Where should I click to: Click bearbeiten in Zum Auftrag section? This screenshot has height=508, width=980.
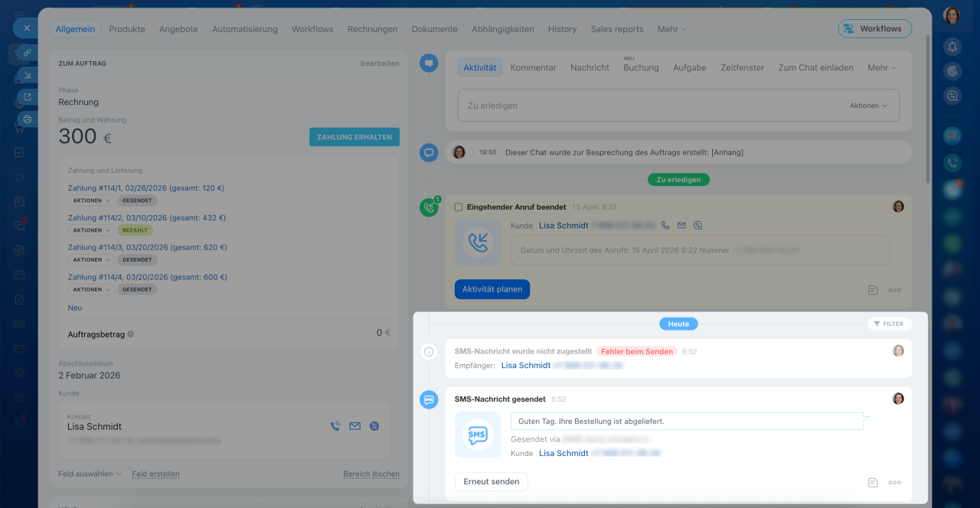tap(380, 63)
